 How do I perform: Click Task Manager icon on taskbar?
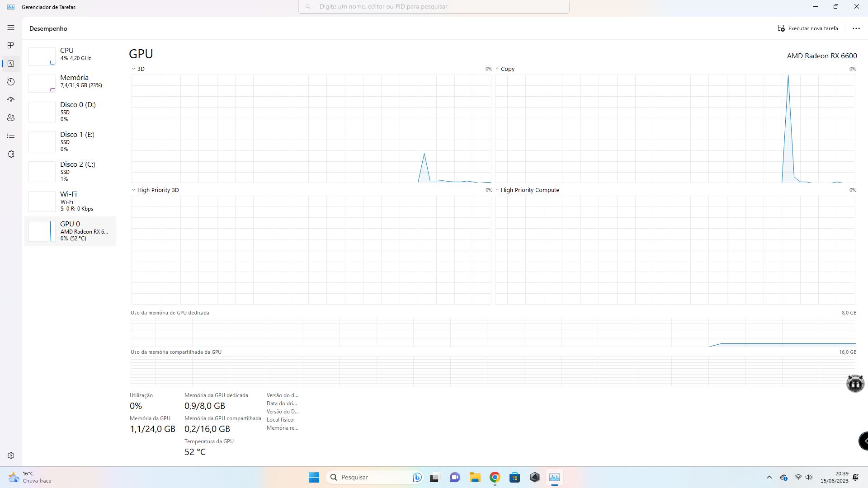coord(555,477)
